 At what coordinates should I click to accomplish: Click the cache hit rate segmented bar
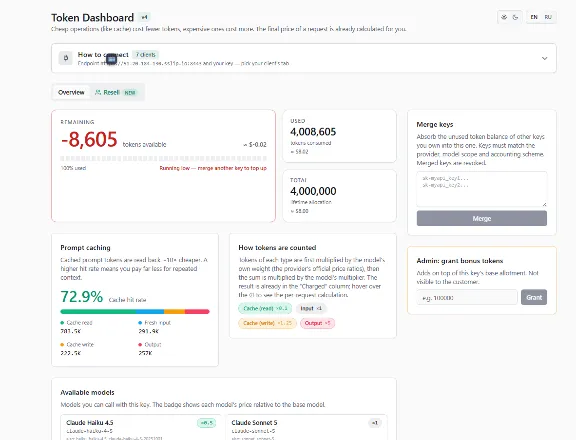[135, 311]
